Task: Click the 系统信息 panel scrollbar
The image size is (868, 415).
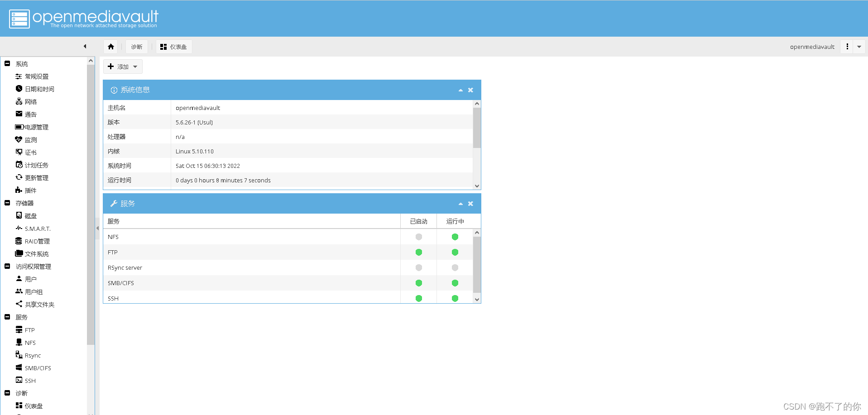Action: 477,128
